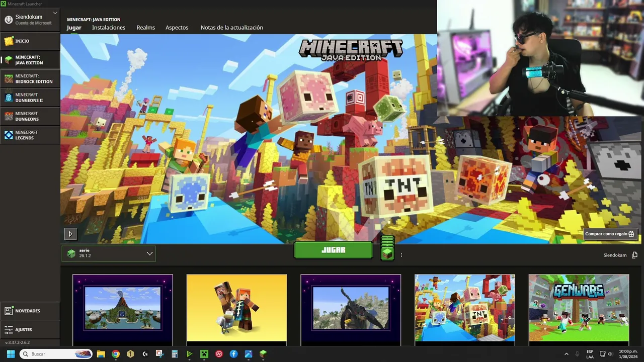Image resolution: width=644 pixels, height=362 pixels.
Task: Click the grass block icon next to JUGAR
Action: point(387,253)
